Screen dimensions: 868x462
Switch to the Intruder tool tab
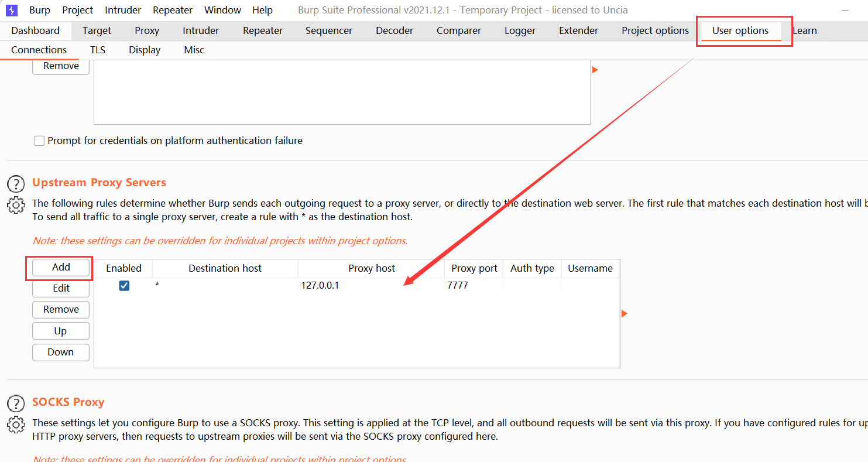pyautogui.click(x=201, y=30)
